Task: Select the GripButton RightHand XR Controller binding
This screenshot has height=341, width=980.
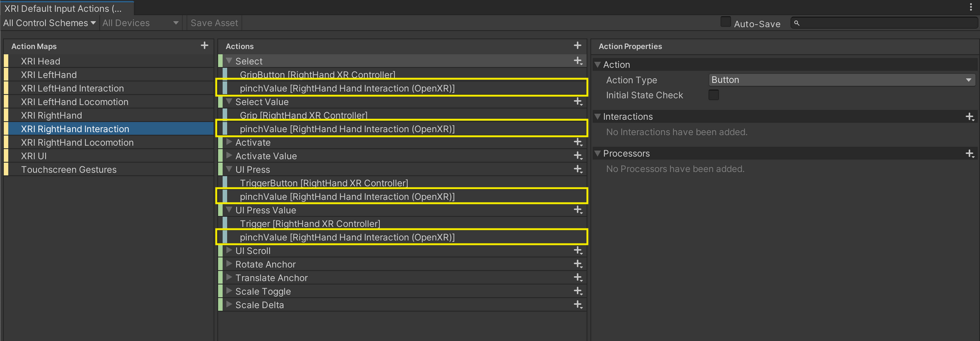Action: pyautogui.click(x=317, y=75)
